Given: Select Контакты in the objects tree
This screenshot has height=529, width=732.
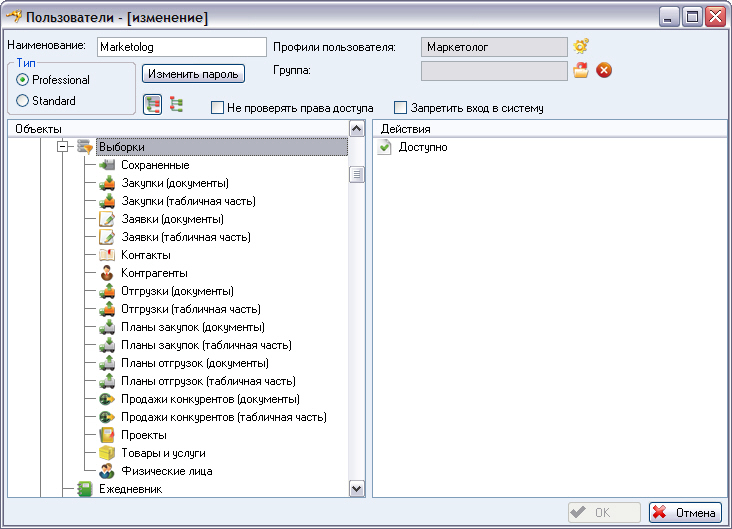Looking at the screenshot, I should 146,255.
